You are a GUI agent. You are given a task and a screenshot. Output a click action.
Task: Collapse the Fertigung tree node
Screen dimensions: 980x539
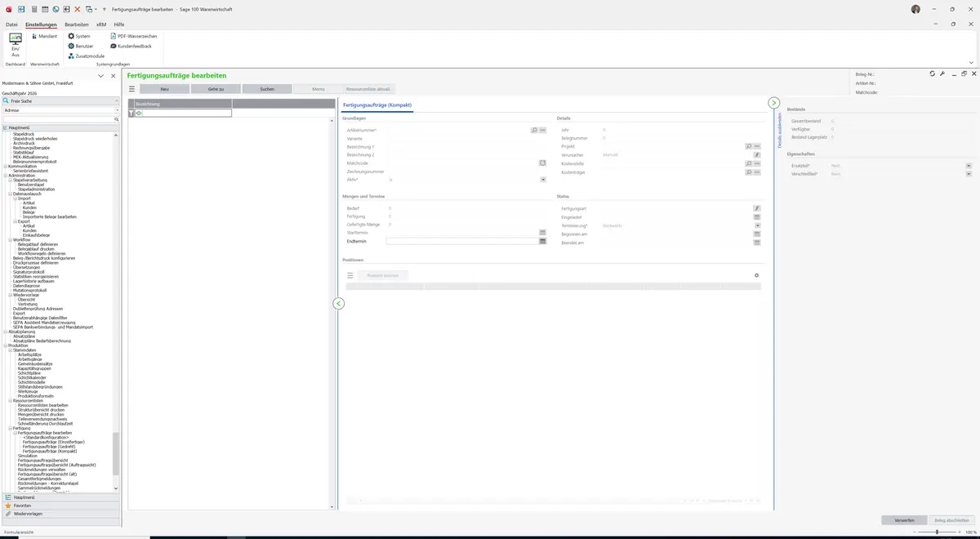(x=10, y=428)
